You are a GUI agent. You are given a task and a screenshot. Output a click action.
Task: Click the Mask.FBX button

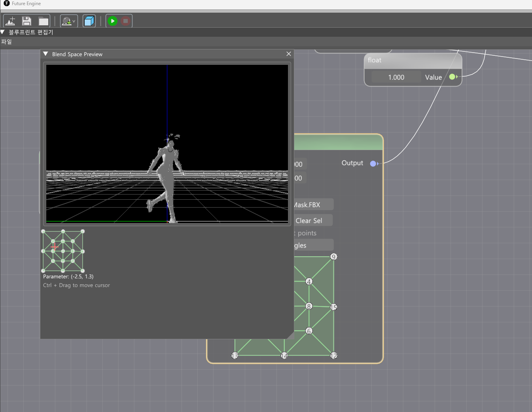point(313,205)
